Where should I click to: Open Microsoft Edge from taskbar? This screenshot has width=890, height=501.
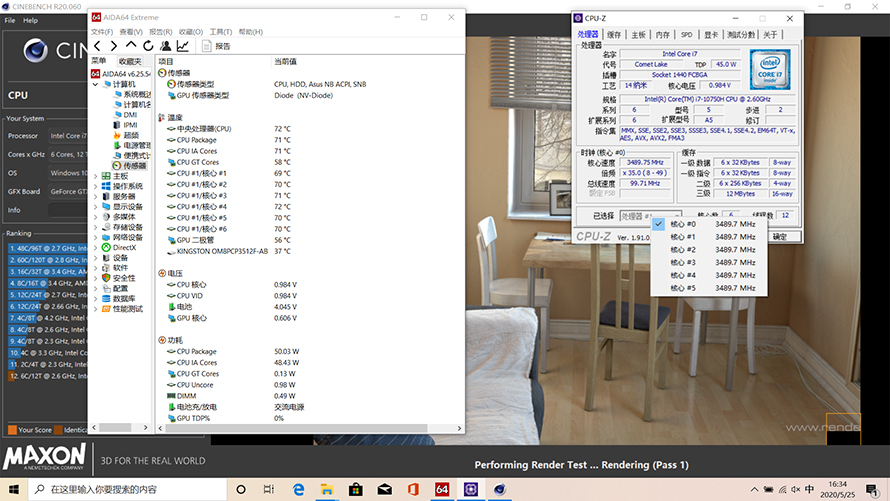(x=298, y=489)
